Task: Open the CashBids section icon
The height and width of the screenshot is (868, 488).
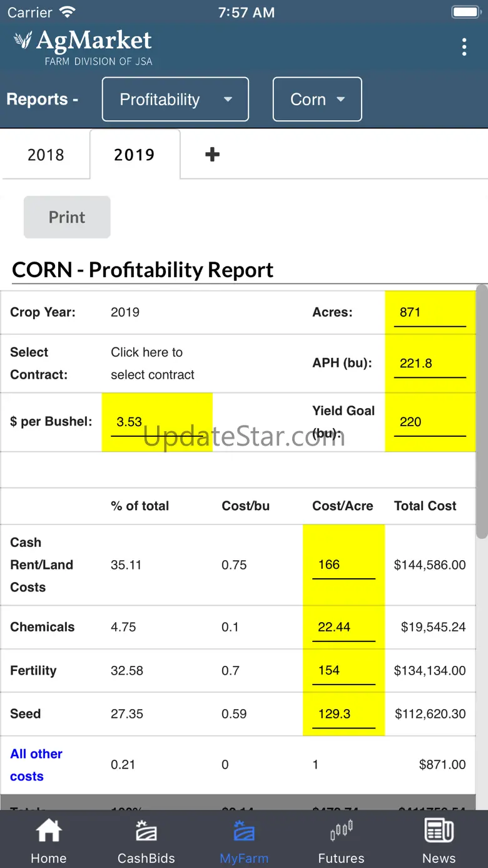Action: tap(146, 831)
